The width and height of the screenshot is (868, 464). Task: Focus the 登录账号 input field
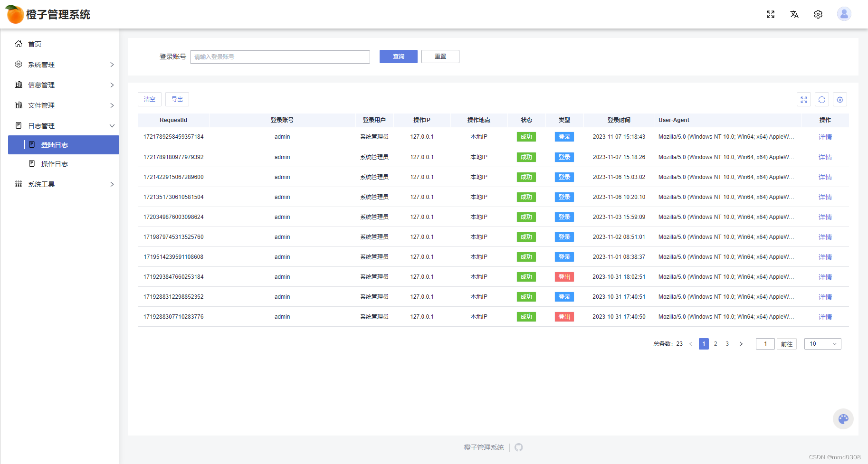point(280,57)
